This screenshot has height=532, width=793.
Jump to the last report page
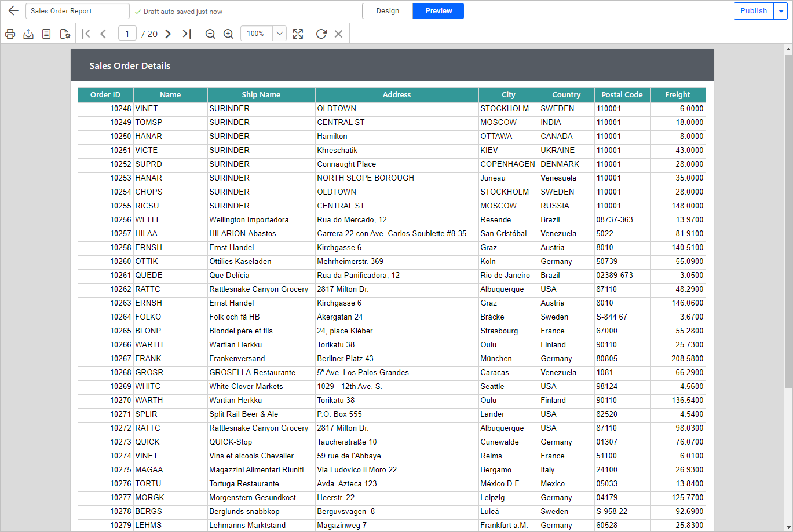tap(187, 34)
